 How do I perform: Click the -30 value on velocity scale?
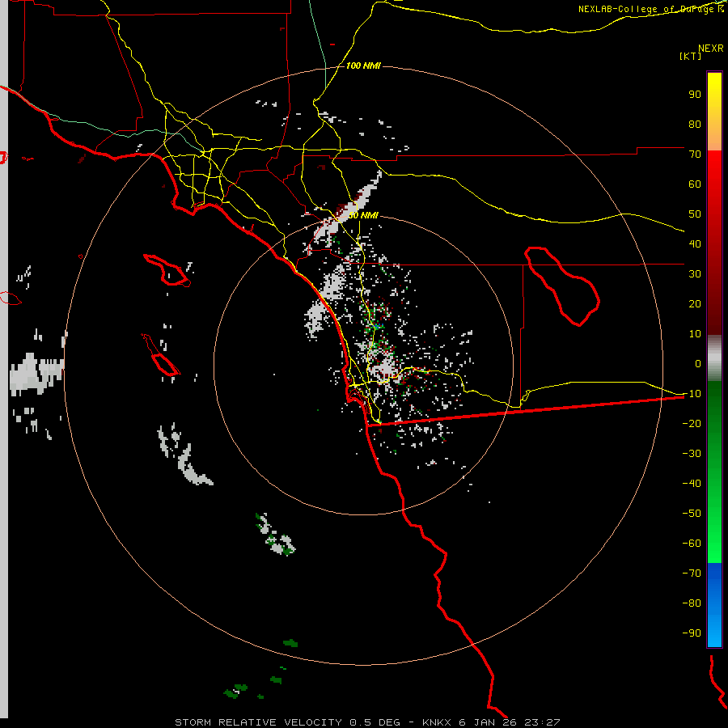coord(692,454)
